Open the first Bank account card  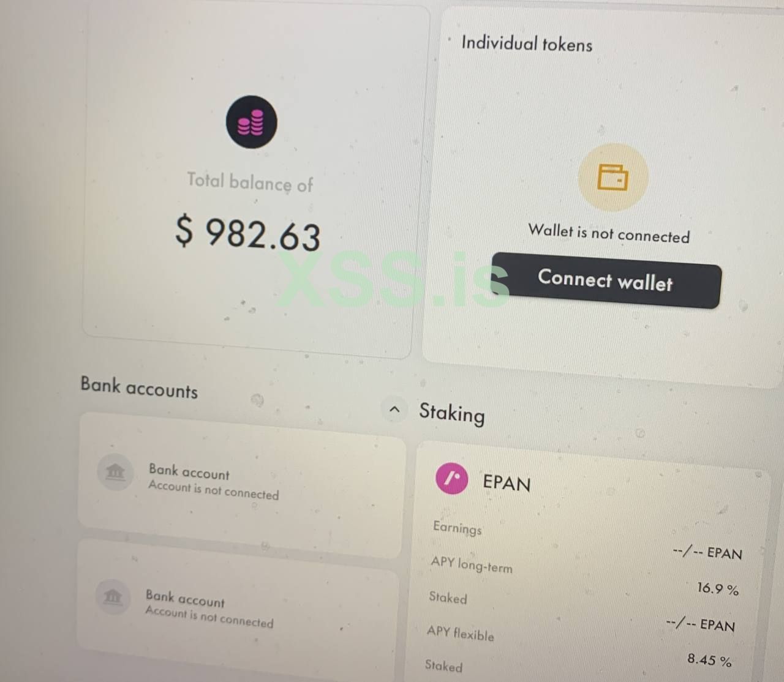tap(242, 485)
